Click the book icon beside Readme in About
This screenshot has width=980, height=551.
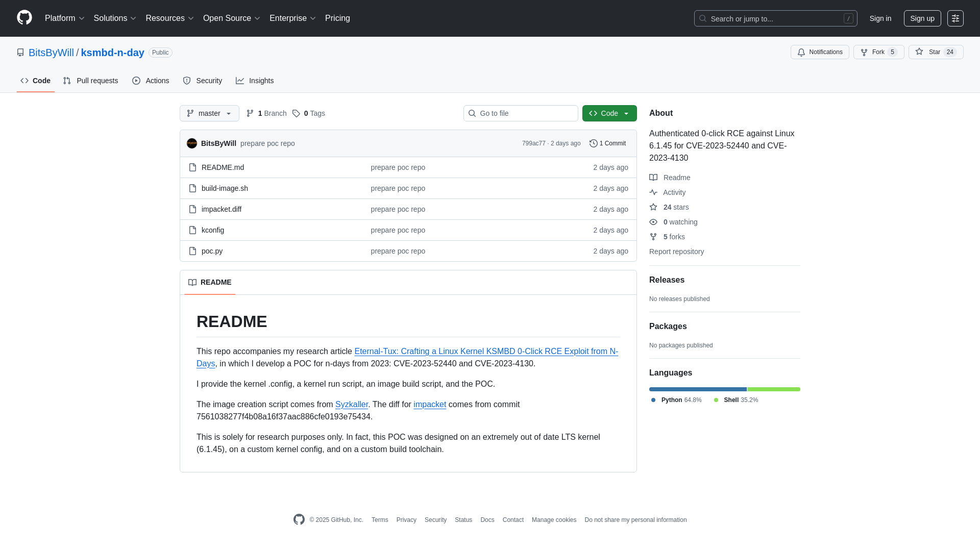coord(653,178)
